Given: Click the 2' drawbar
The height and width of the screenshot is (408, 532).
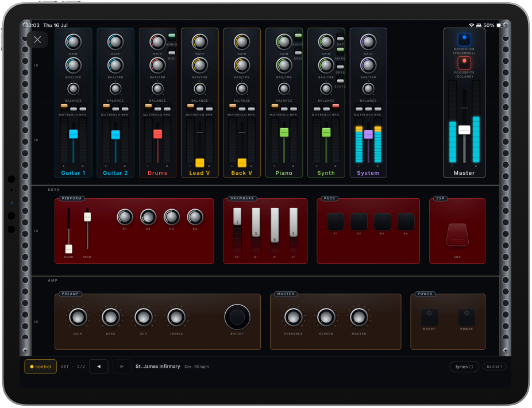Looking at the screenshot, I should click(x=294, y=222).
